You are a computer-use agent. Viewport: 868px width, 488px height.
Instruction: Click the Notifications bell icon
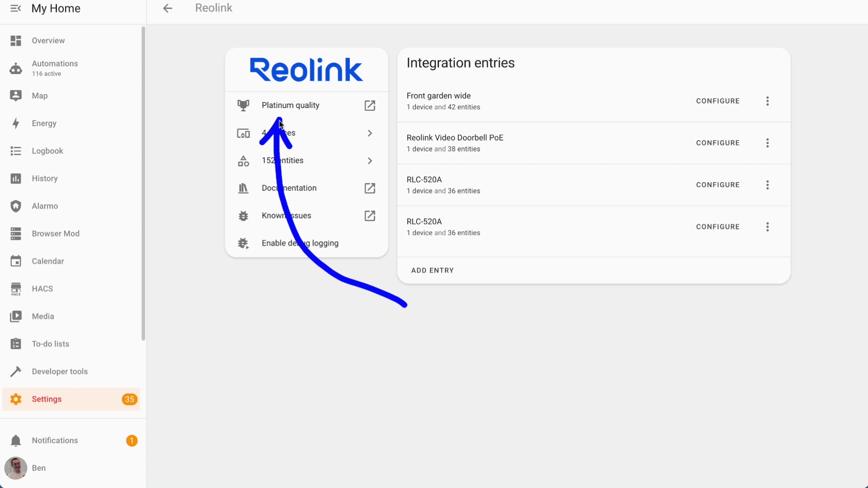(x=16, y=441)
